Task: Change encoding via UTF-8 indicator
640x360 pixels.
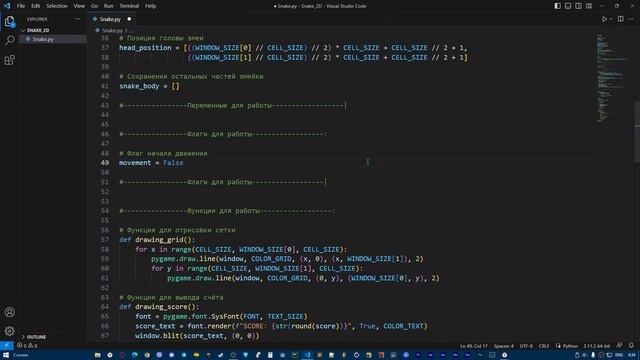Action: tap(526, 346)
